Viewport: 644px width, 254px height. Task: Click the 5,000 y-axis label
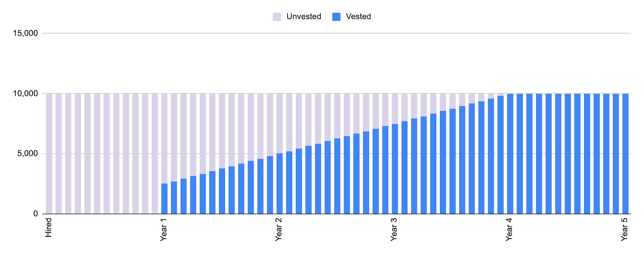coord(28,154)
